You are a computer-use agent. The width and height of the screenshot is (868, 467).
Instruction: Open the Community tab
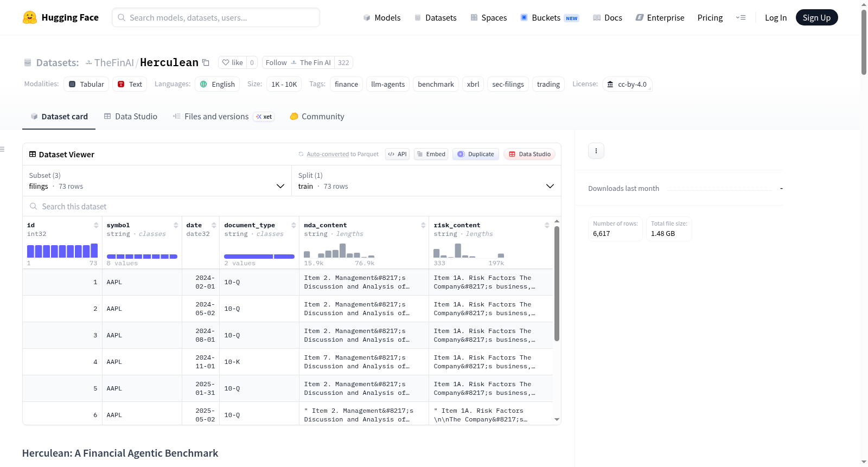(x=317, y=116)
